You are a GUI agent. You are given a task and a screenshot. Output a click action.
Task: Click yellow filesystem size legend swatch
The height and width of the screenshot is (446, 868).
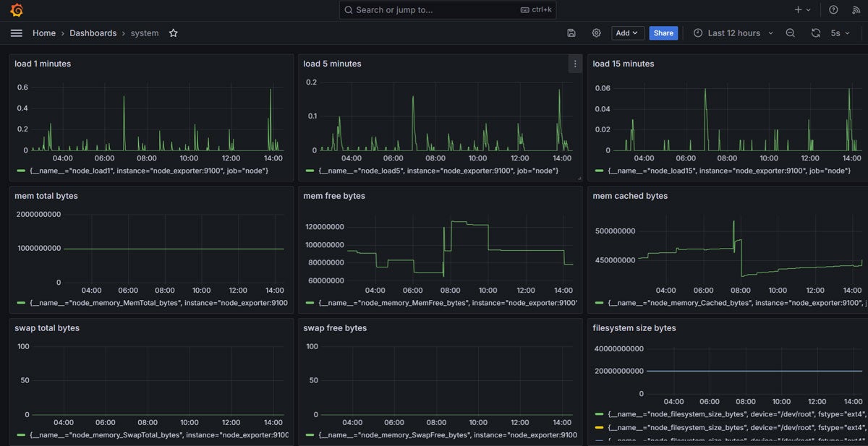[x=597, y=427]
